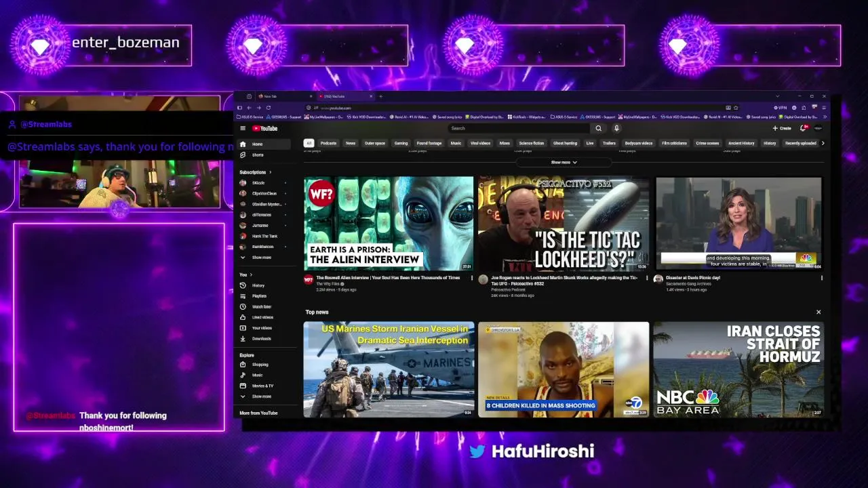Bookmark page with the star icon
The image size is (868, 488).
tap(736, 108)
